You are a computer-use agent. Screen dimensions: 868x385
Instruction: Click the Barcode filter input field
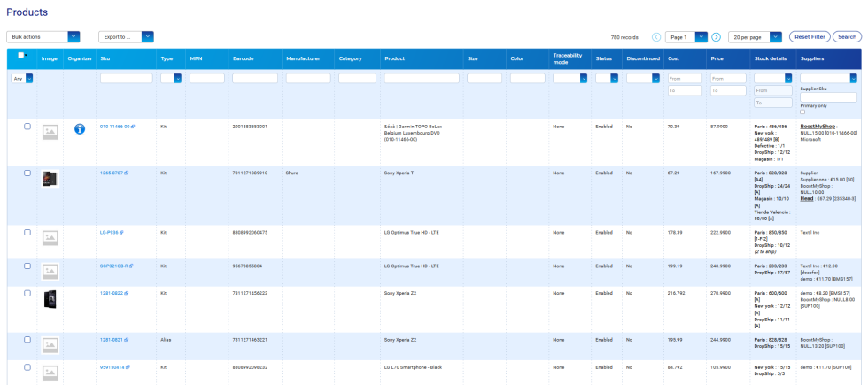click(x=254, y=79)
